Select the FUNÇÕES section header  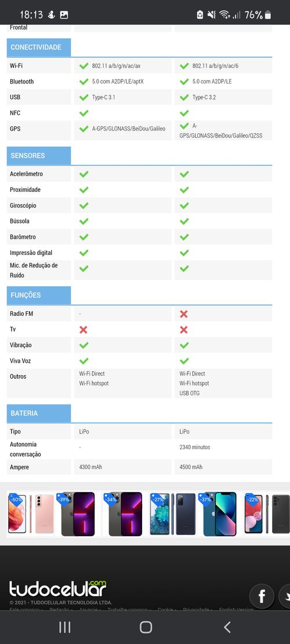39,295
